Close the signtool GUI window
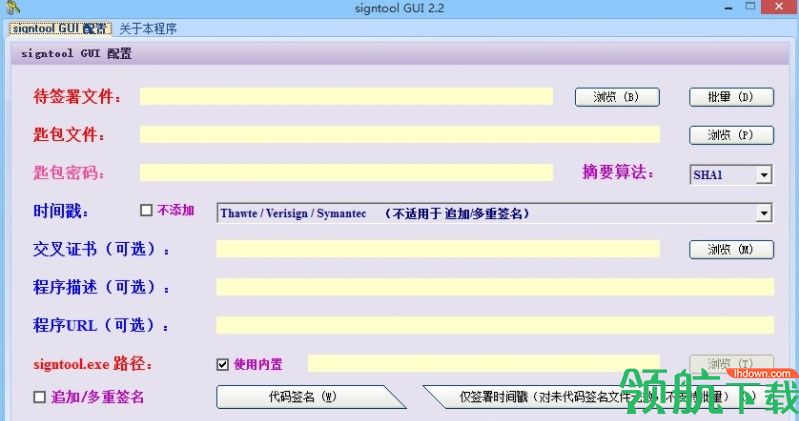Viewport: 799px width, 421px height. point(779,7)
